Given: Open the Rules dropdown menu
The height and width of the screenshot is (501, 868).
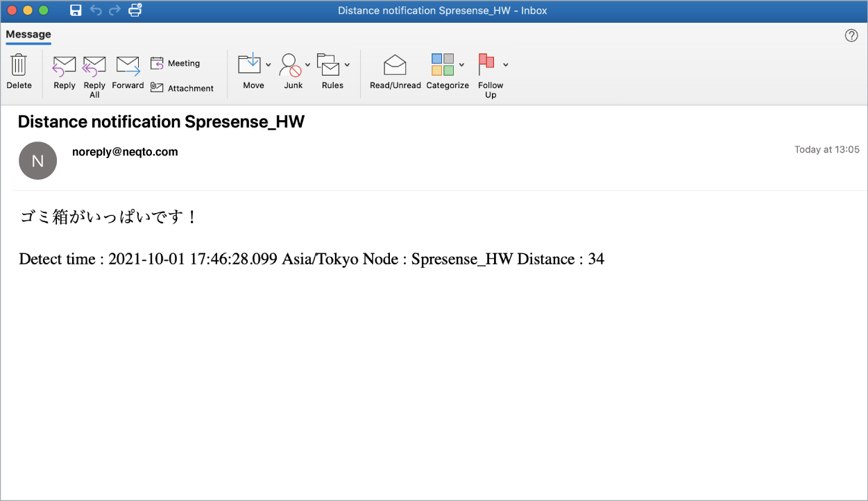Looking at the screenshot, I should click(x=348, y=64).
